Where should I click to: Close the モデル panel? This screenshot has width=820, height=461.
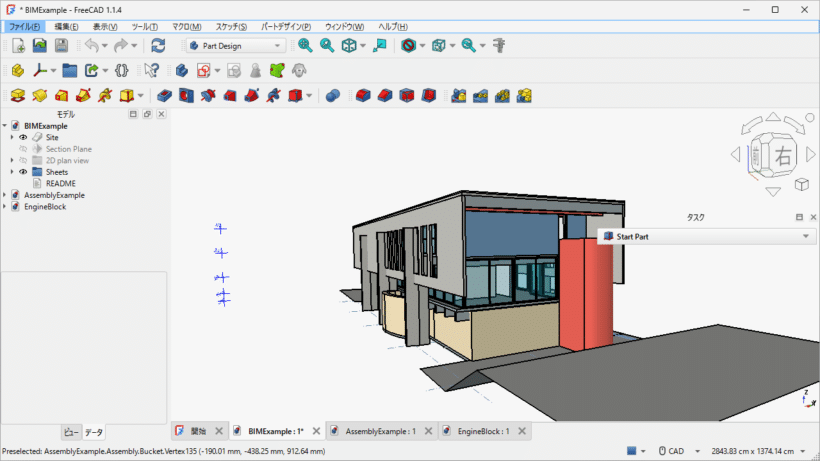[161, 114]
